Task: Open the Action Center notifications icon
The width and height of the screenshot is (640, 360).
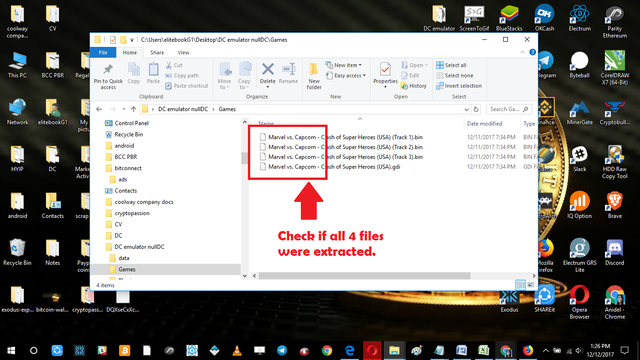Action: pyautogui.click(x=625, y=351)
